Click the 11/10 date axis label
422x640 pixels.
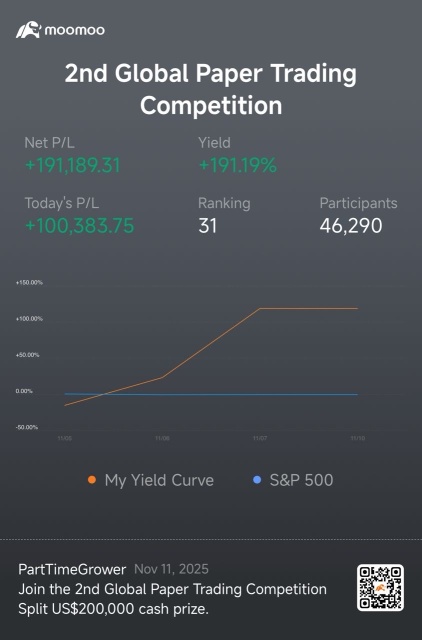pyautogui.click(x=358, y=438)
